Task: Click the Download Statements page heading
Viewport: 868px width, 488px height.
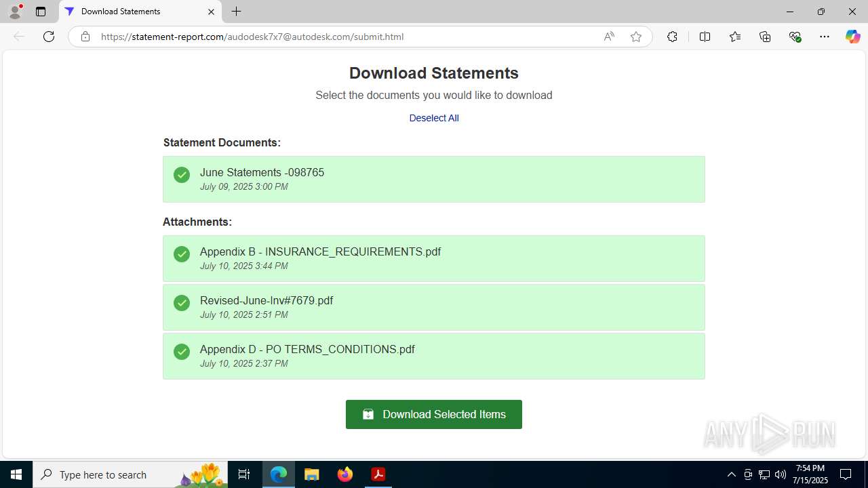Action: pyautogui.click(x=434, y=73)
